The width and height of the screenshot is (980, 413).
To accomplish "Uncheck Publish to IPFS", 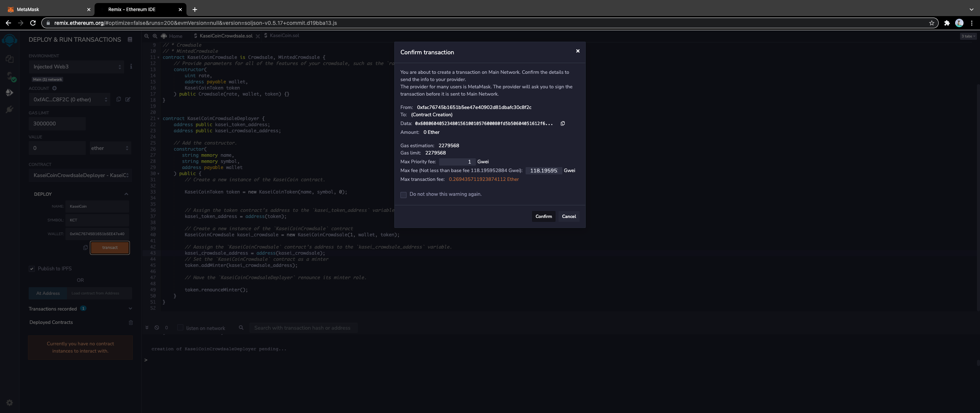I will (x=32, y=269).
